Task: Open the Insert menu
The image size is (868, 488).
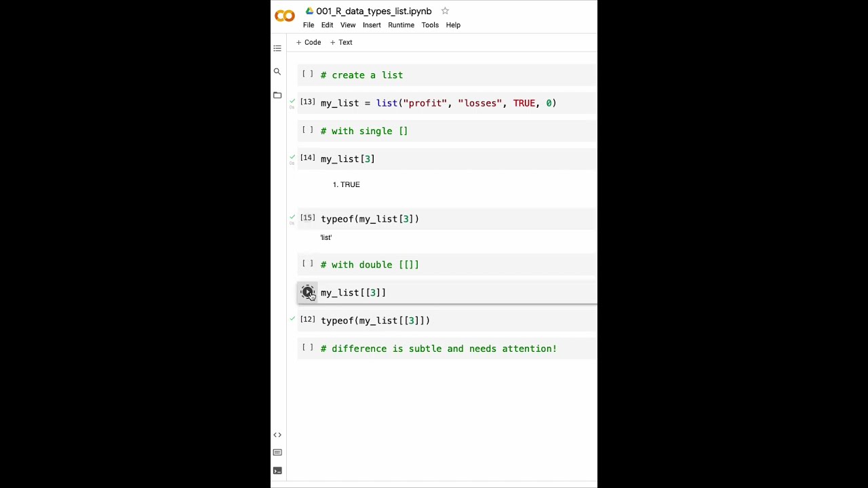Action: 372,25
